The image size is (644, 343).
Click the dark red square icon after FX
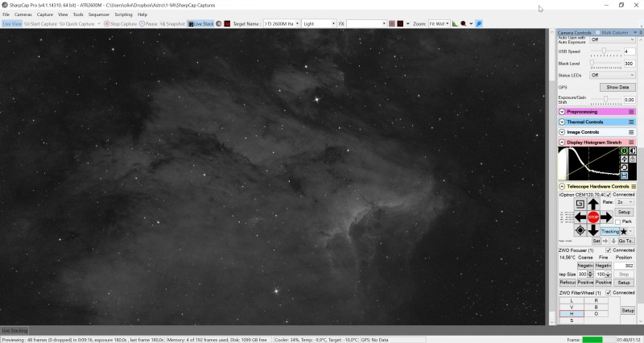pos(400,24)
